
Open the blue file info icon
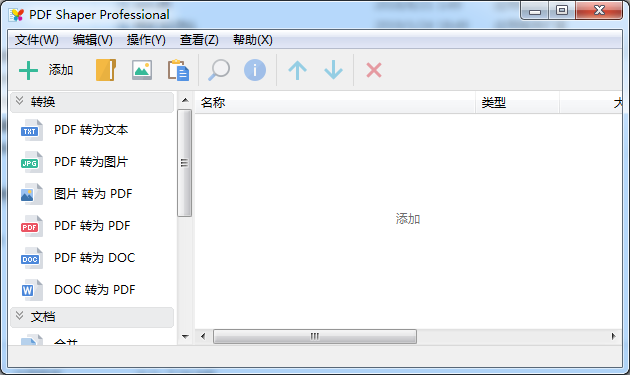pos(255,70)
